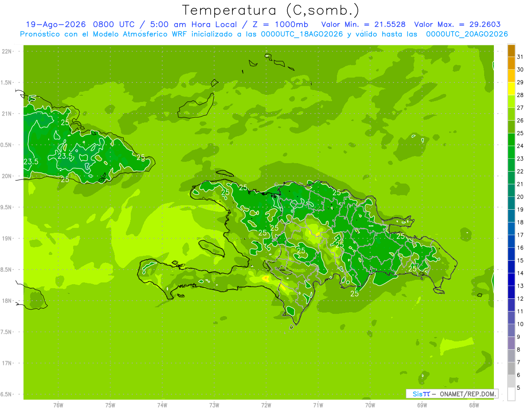Screen dimensions: 532x411
Task: Click the legend value 27
Action: [x=520, y=108]
